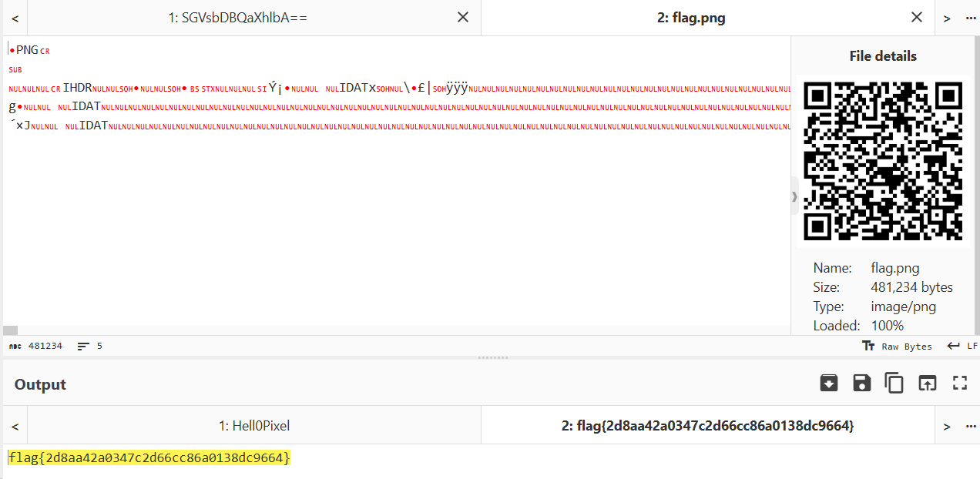Change LF end-of-line sequence

963,347
